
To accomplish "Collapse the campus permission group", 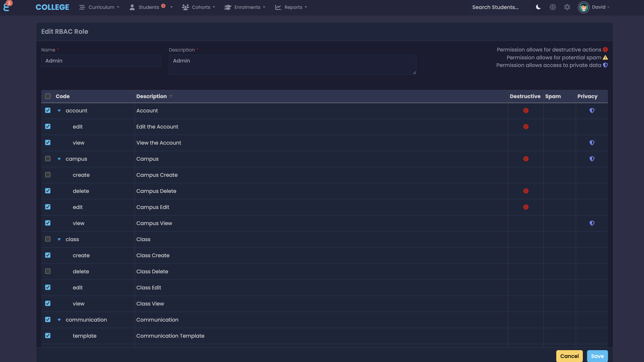I will click(59, 159).
